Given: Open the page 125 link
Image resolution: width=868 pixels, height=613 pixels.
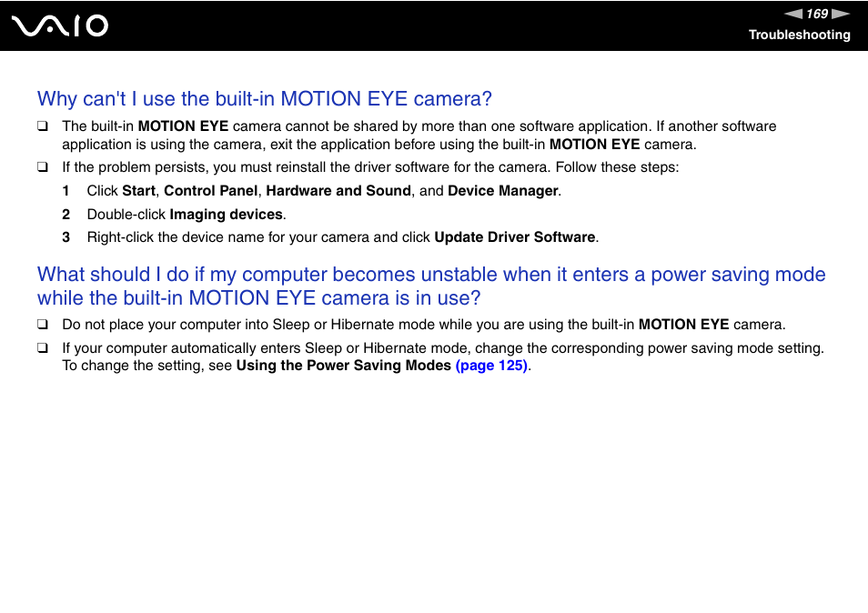Looking at the screenshot, I should tap(491, 365).
